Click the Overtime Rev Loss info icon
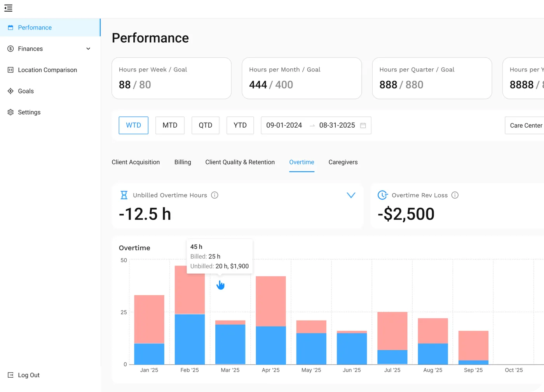This screenshot has width=544, height=392. click(455, 195)
